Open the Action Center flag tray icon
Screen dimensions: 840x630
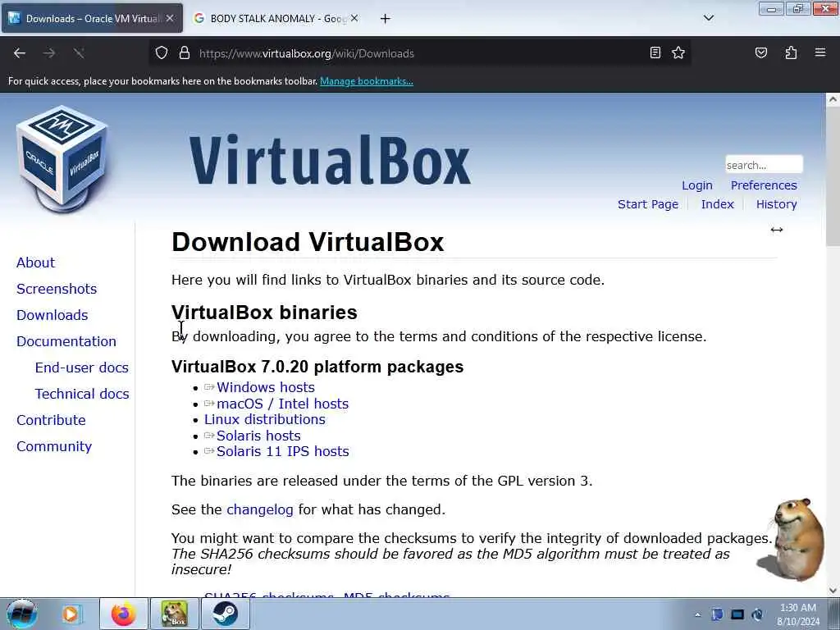(717, 614)
